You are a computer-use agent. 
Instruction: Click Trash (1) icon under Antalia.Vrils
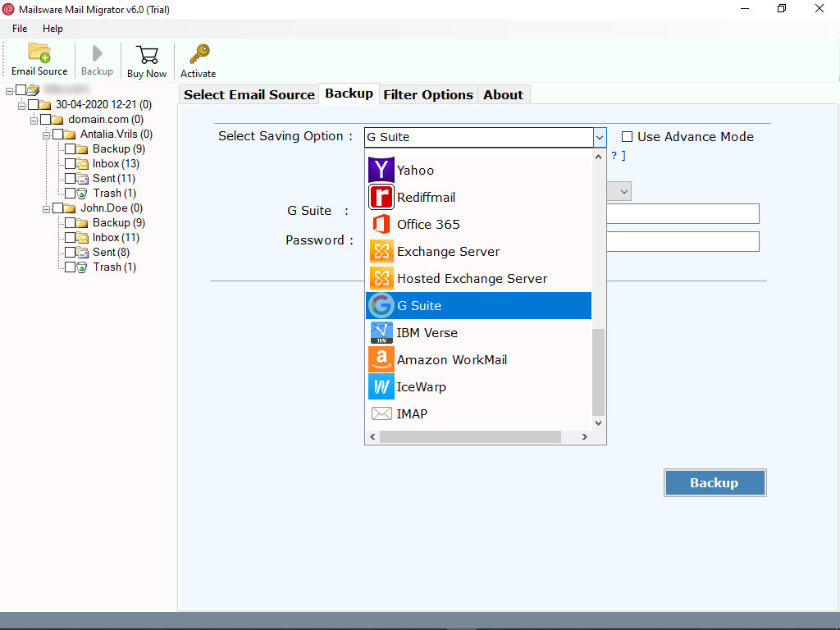click(x=82, y=194)
